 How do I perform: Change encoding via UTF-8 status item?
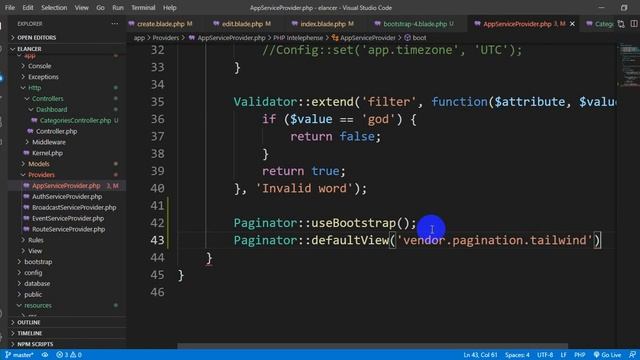[x=545, y=355]
